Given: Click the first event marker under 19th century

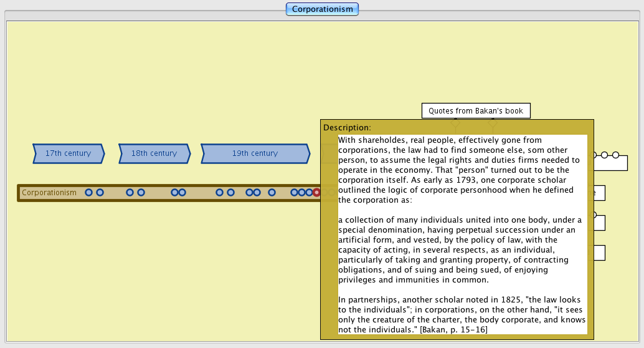Looking at the screenshot, I should pyautogui.click(x=220, y=193).
